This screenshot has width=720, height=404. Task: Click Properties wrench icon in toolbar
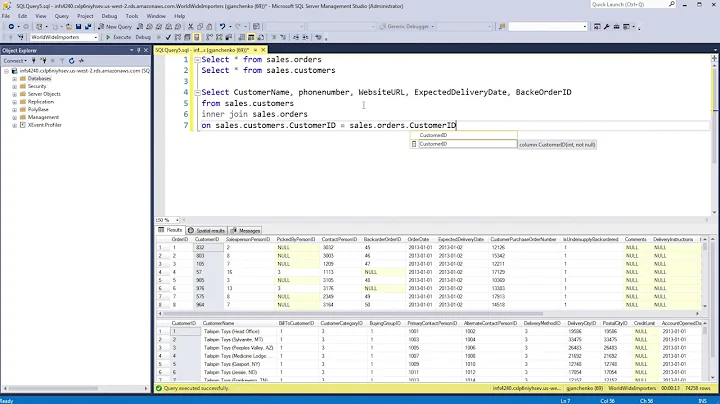(607, 27)
